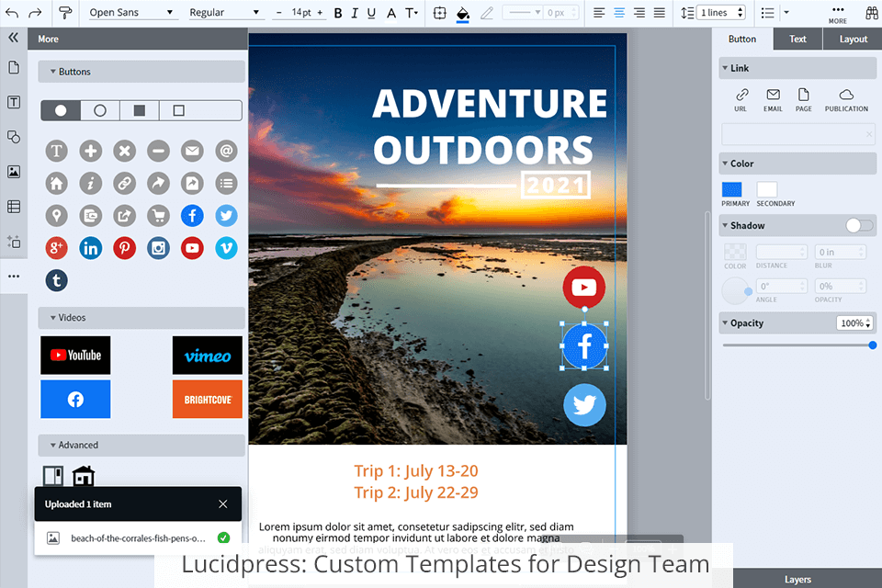Open the fill color bucket tool
This screenshot has height=588, width=882.
pos(463,14)
